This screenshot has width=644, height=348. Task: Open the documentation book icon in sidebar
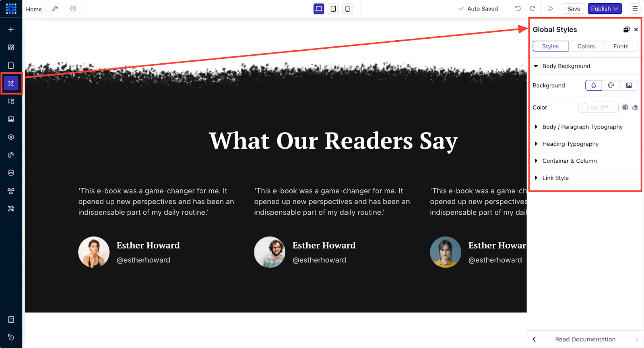pyautogui.click(x=11, y=319)
